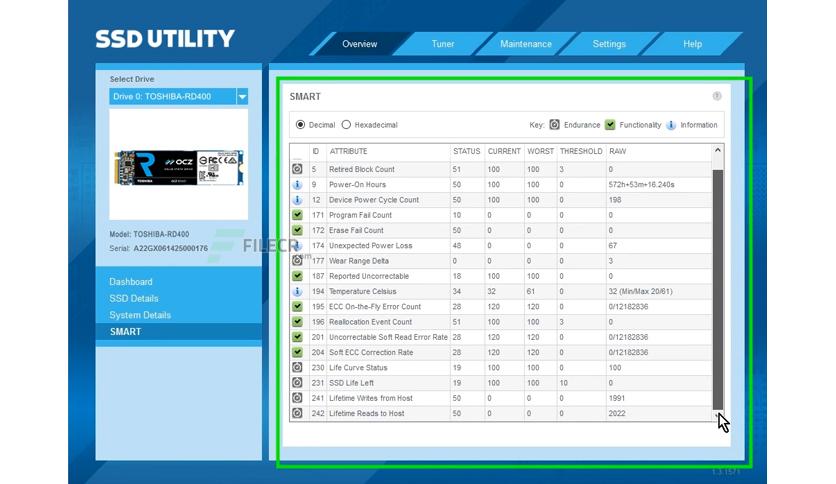Sort by the CURRENT column header

pos(504,151)
